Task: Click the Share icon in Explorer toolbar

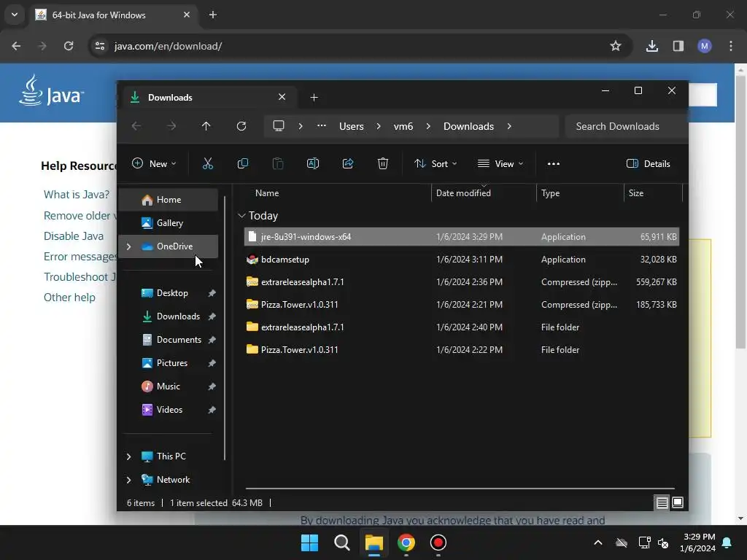Action: [348, 164]
